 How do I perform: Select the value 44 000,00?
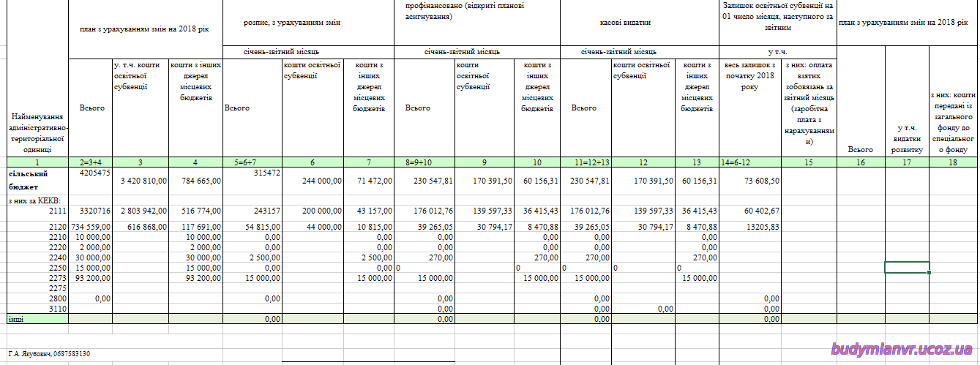313,227
